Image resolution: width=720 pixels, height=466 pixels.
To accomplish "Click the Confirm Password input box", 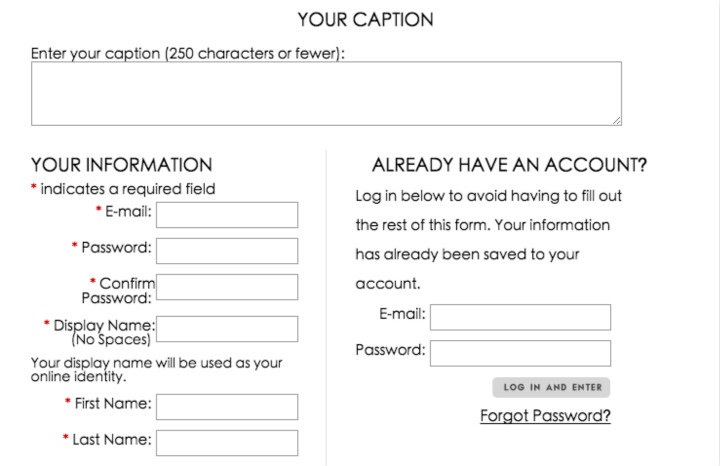I will [x=227, y=287].
